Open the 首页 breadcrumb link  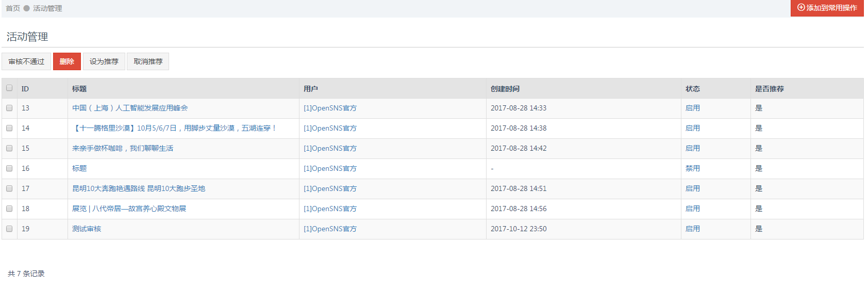point(13,8)
